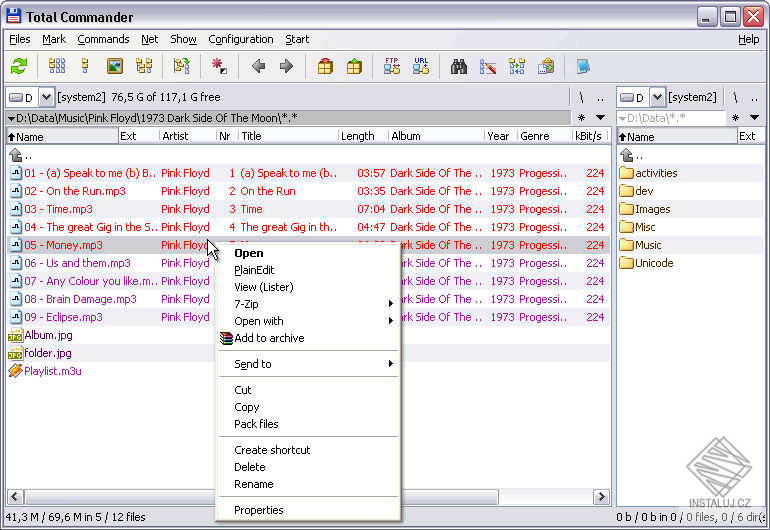Click the Album.jpg file icon
This screenshot has width=770, height=530.
pyautogui.click(x=15, y=335)
